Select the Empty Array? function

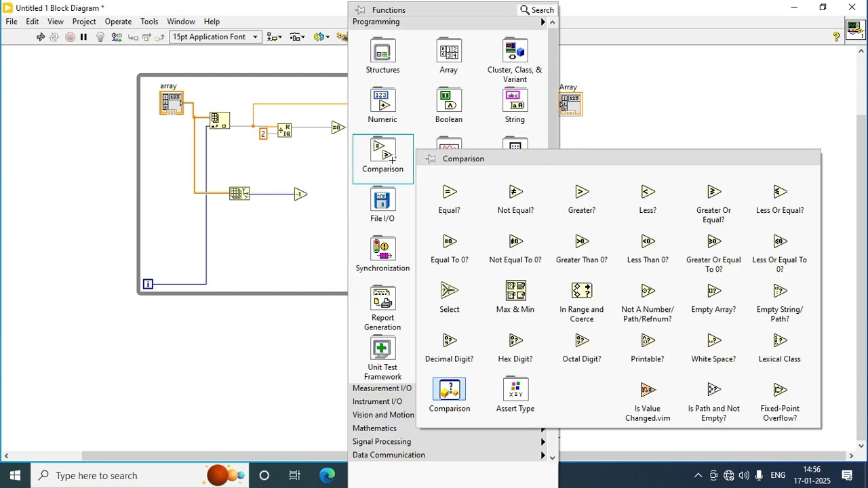click(713, 298)
